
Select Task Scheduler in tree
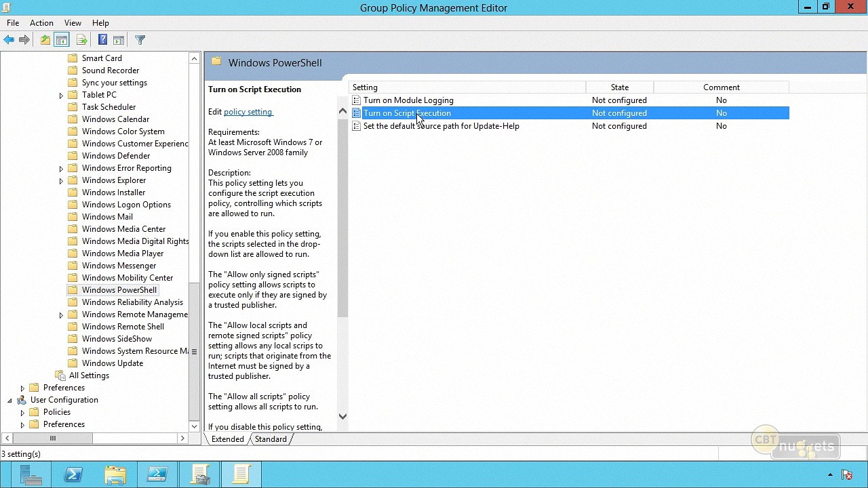coord(108,107)
